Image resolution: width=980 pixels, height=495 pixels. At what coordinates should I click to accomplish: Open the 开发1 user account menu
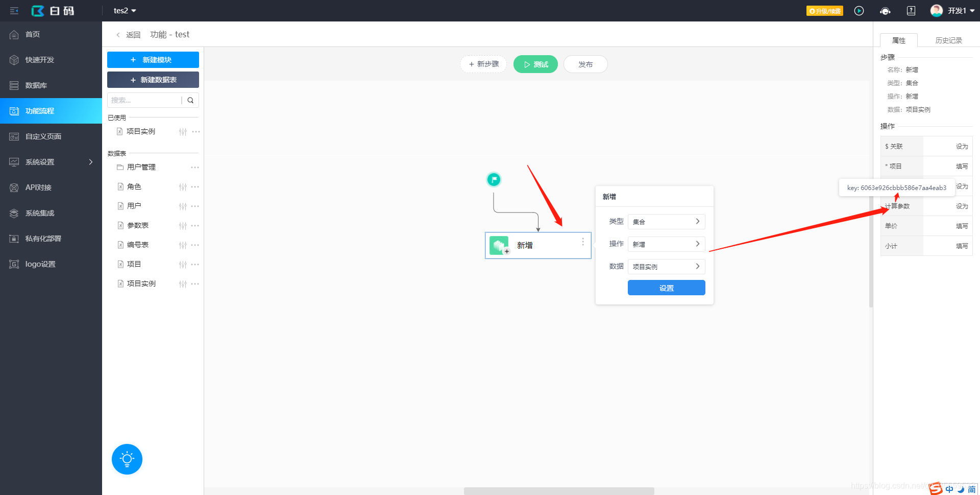[952, 11]
